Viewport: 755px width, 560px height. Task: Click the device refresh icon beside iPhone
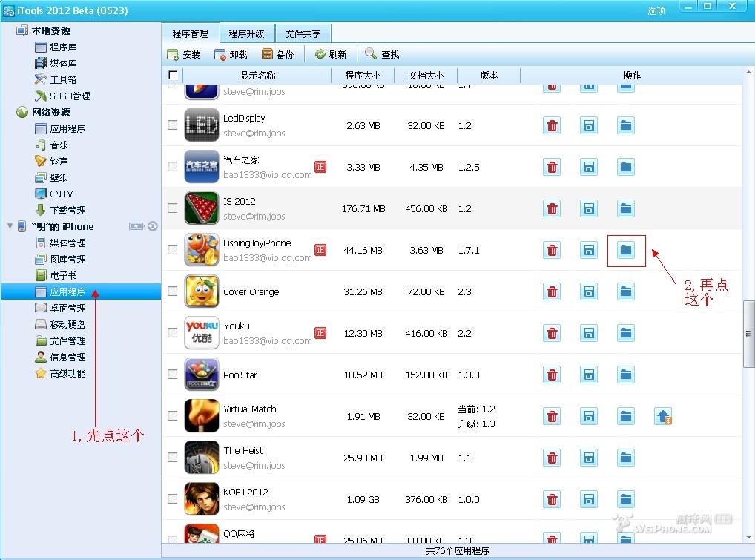pos(152,226)
